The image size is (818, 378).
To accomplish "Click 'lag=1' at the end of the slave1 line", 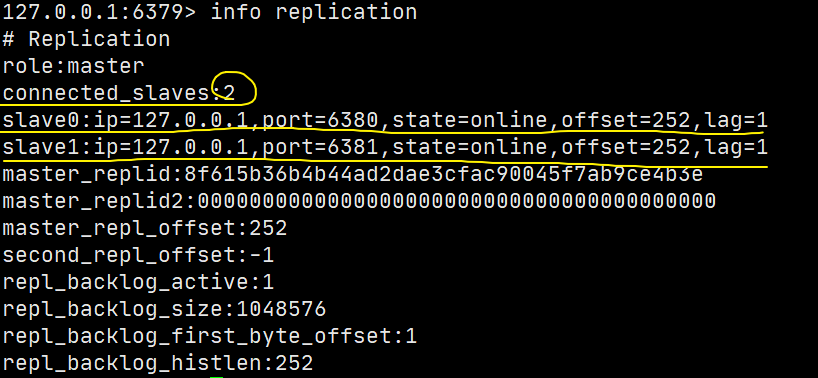I will pos(736,148).
